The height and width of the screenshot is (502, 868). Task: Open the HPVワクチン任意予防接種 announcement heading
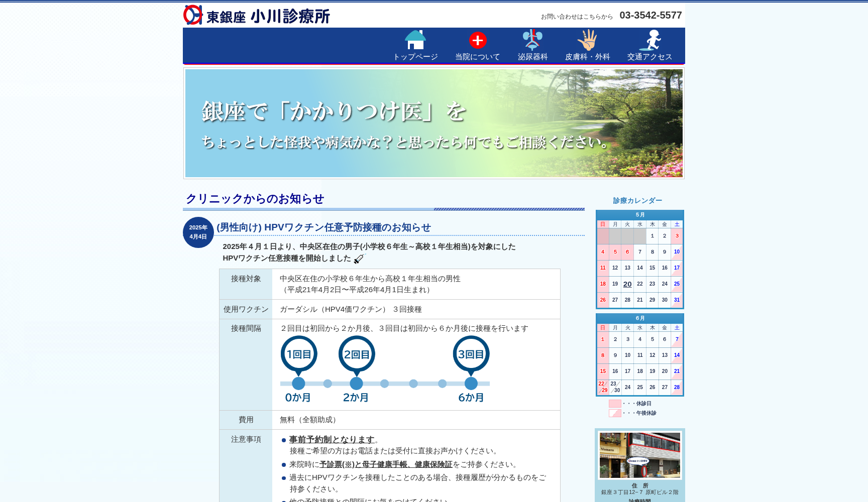pyautogui.click(x=323, y=227)
